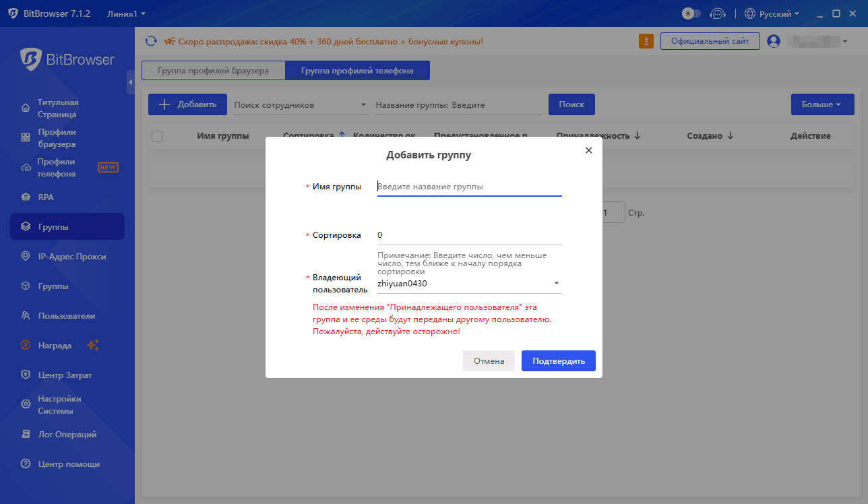Open RPA section in the sidebar

(x=67, y=197)
